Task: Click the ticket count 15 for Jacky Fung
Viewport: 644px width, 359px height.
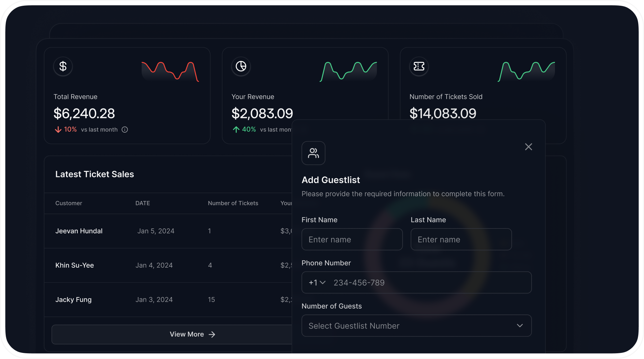Action: tap(211, 300)
